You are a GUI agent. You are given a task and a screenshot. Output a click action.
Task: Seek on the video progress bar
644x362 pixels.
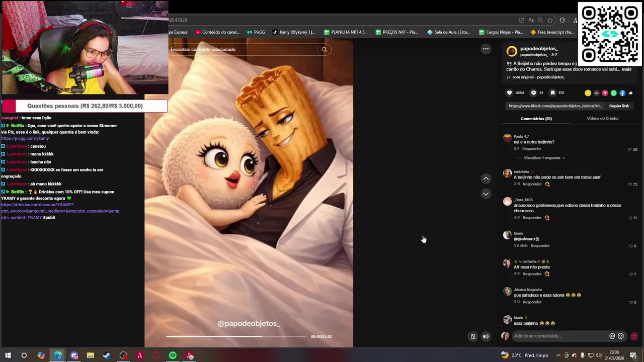point(235,336)
